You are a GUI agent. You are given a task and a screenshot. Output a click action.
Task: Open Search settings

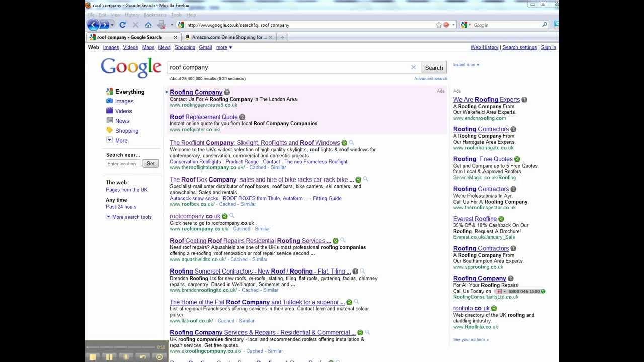click(x=519, y=47)
